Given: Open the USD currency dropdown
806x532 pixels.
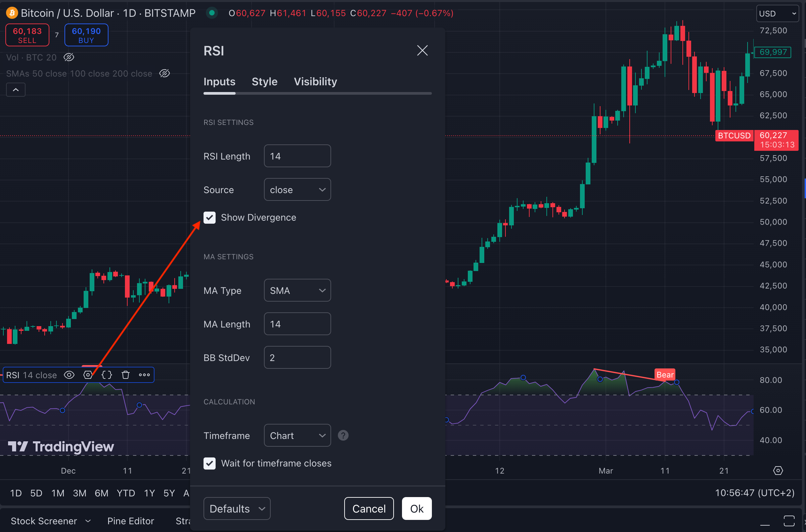Looking at the screenshot, I should pyautogui.click(x=777, y=13).
